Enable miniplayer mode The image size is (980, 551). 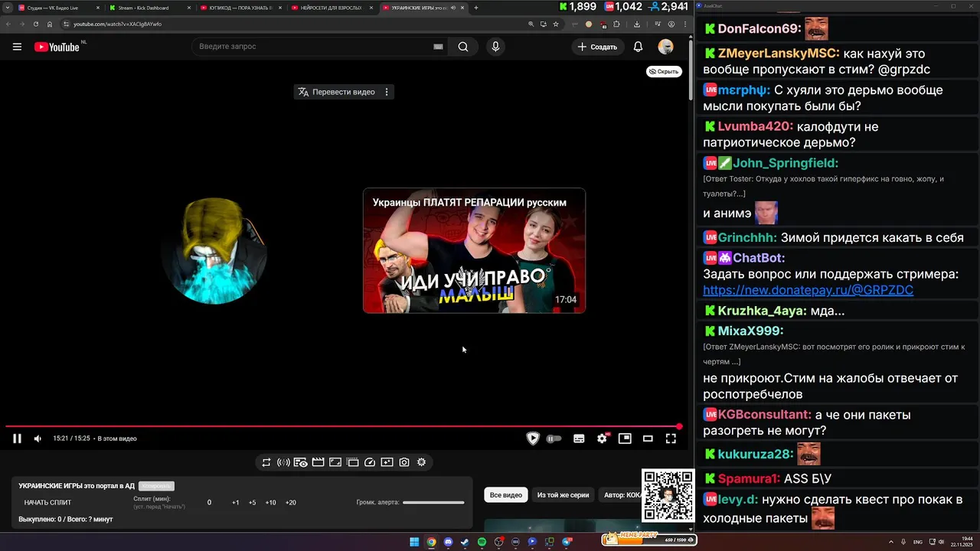click(x=625, y=439)
